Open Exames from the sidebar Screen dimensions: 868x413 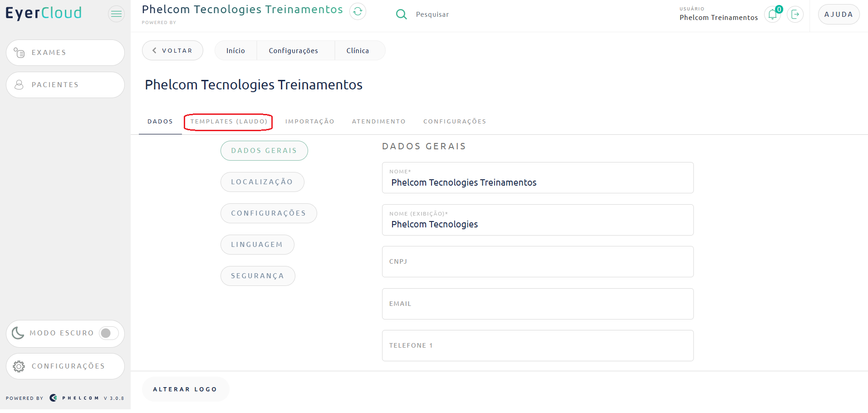pos(65,53)
